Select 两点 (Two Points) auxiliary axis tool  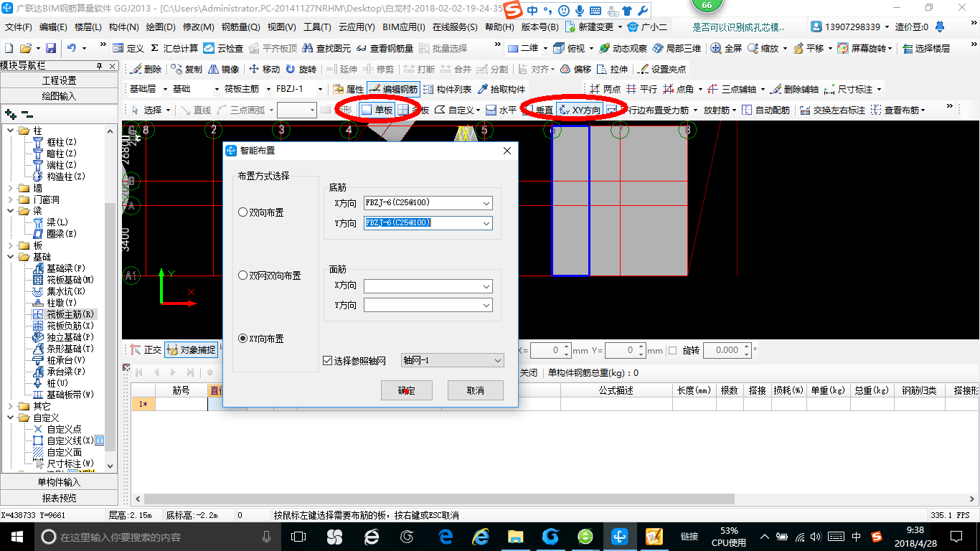coord(605,89)
